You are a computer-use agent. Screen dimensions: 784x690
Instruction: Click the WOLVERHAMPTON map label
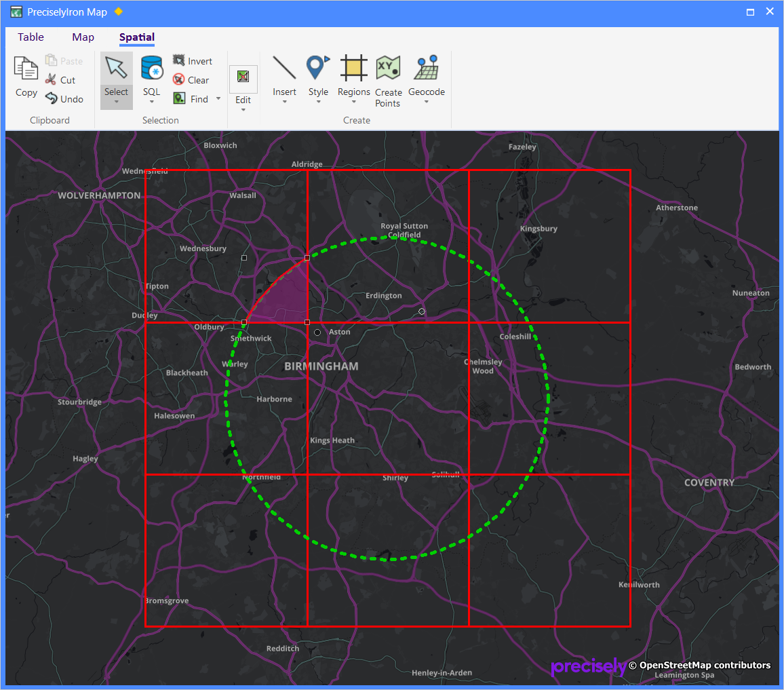click(x=99, y=195)
